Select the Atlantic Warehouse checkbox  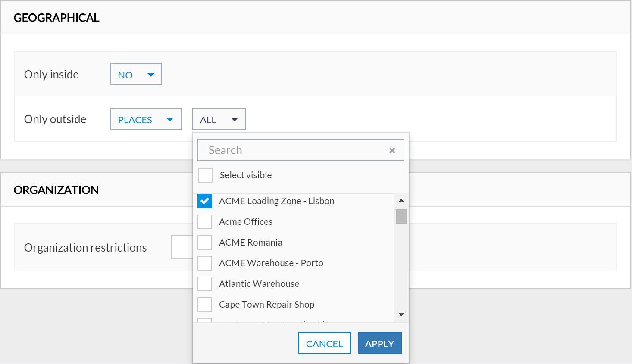[205, 284]
